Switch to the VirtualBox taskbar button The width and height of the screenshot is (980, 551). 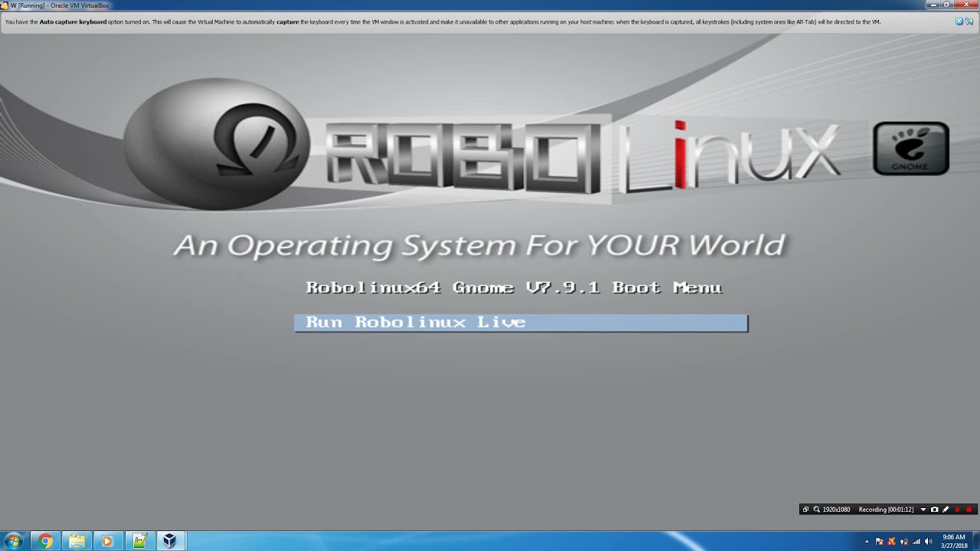(x=170, y=541)
